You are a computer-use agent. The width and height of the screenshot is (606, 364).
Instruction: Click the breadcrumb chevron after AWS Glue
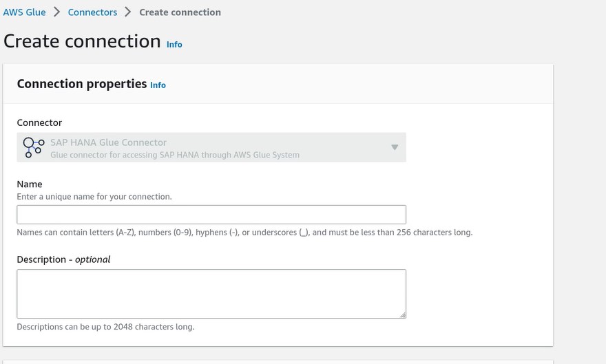(56, 12)
